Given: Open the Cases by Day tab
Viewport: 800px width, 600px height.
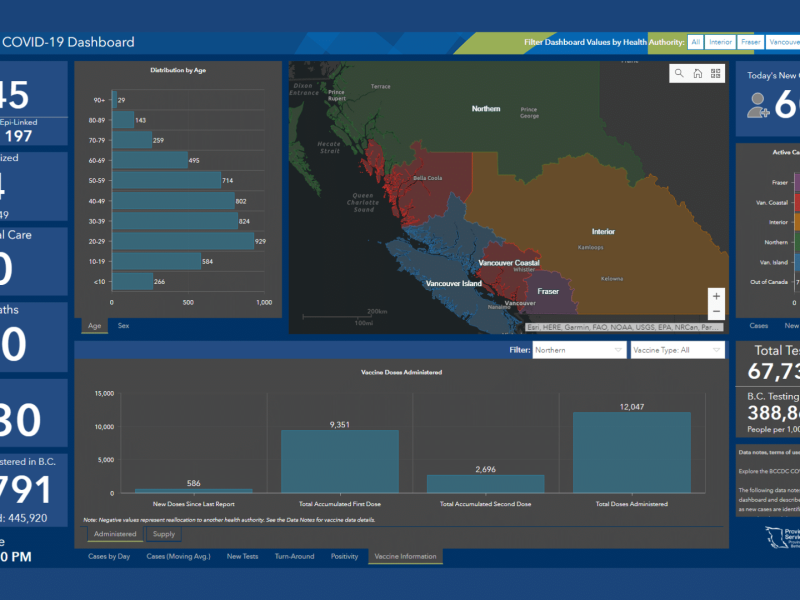Looking at the screenshot, I should click(110, 556).
